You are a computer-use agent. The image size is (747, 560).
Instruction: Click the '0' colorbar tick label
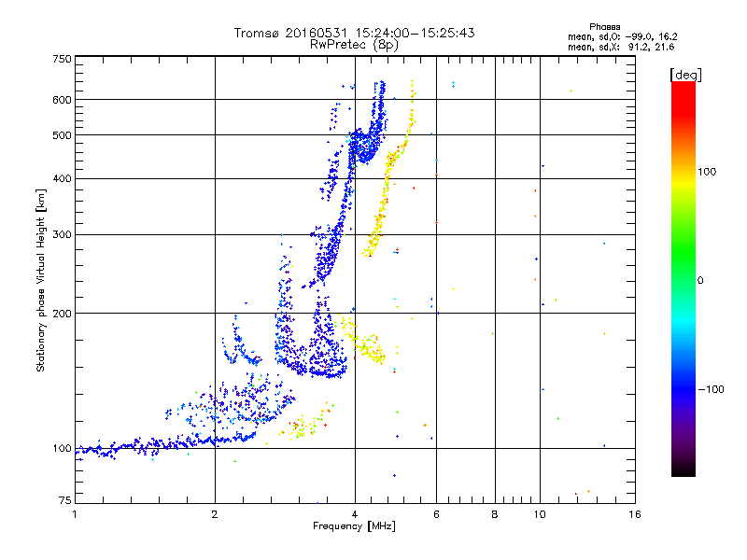(x=700, y=281)
